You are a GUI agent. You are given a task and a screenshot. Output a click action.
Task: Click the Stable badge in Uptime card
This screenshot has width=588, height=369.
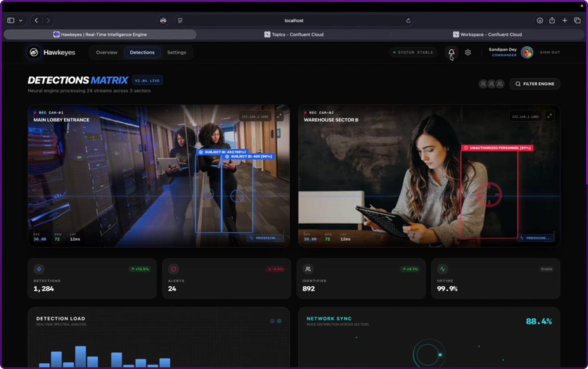click(546, 269)
